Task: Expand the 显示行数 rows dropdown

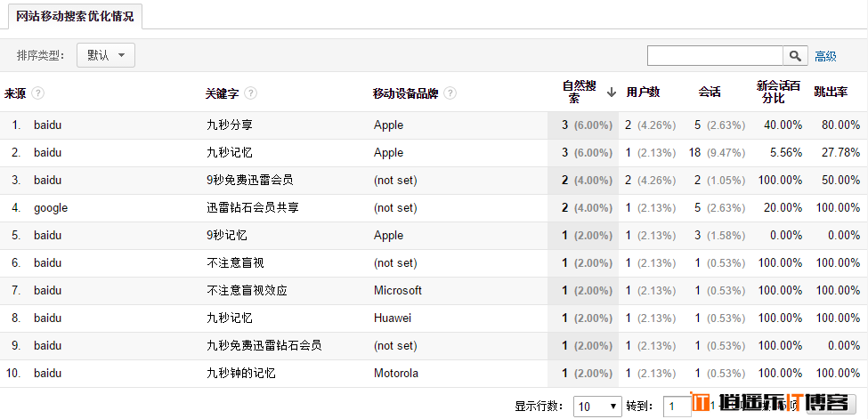Action: coord(597,406)
